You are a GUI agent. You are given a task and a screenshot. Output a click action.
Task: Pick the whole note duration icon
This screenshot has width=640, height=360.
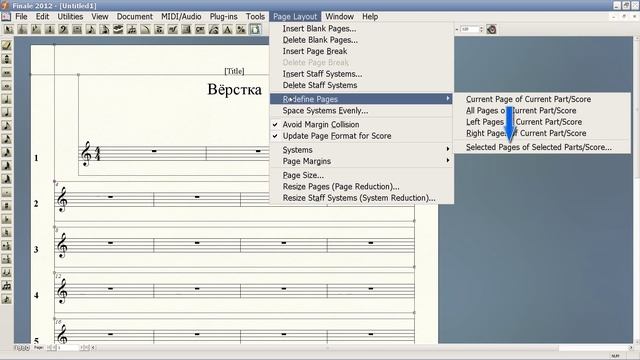[7, 85]
